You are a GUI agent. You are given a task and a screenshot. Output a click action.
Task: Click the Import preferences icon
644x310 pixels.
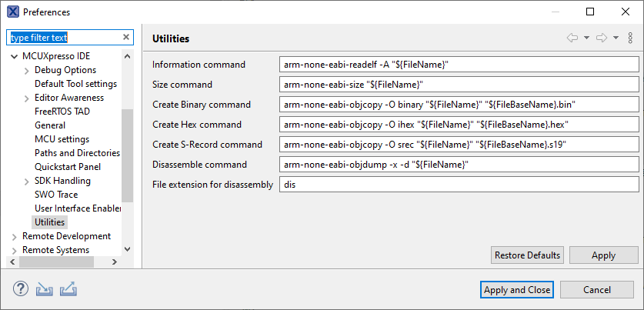[x=45, y=289]
